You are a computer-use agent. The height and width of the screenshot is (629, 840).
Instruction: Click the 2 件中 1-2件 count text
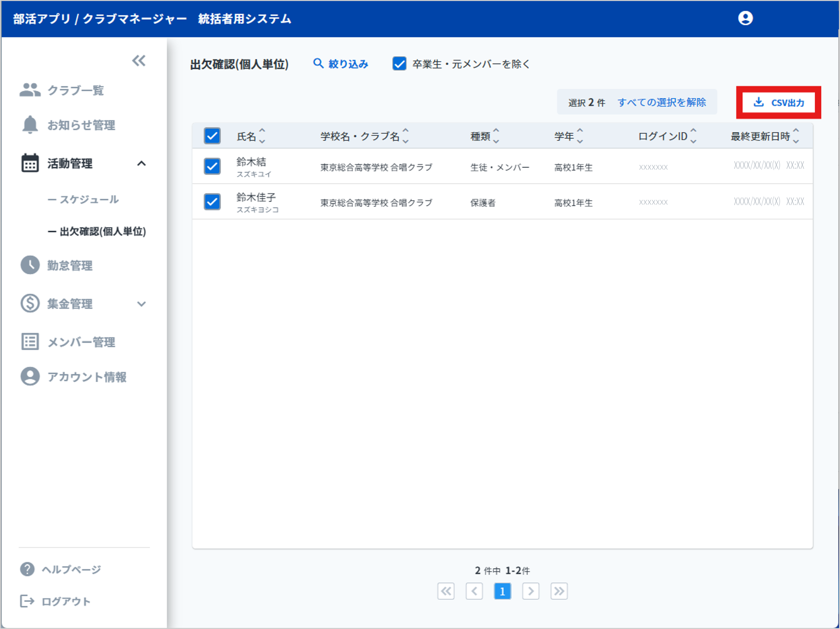tap(502, 570)
